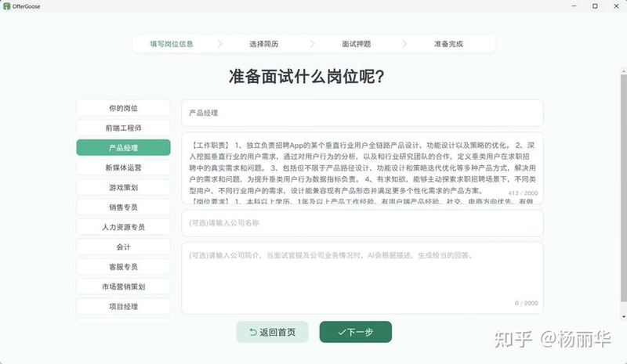Choose the 市场营销策划 job preset
627x364 pixels.
[124, 287]
